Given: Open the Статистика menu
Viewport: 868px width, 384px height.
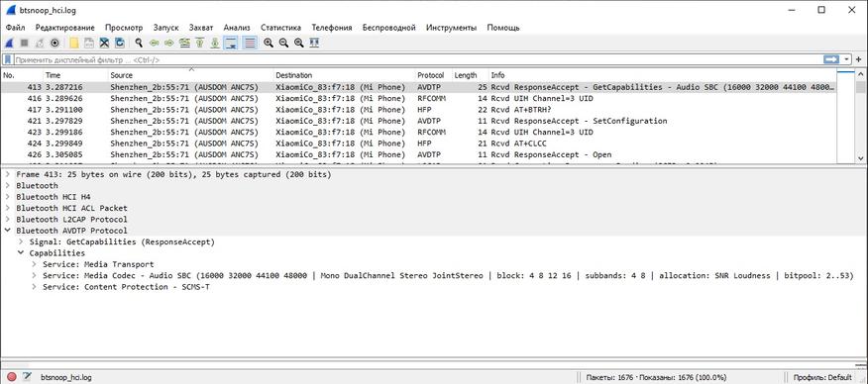Looking at the screenshot, I should [280, 27].
